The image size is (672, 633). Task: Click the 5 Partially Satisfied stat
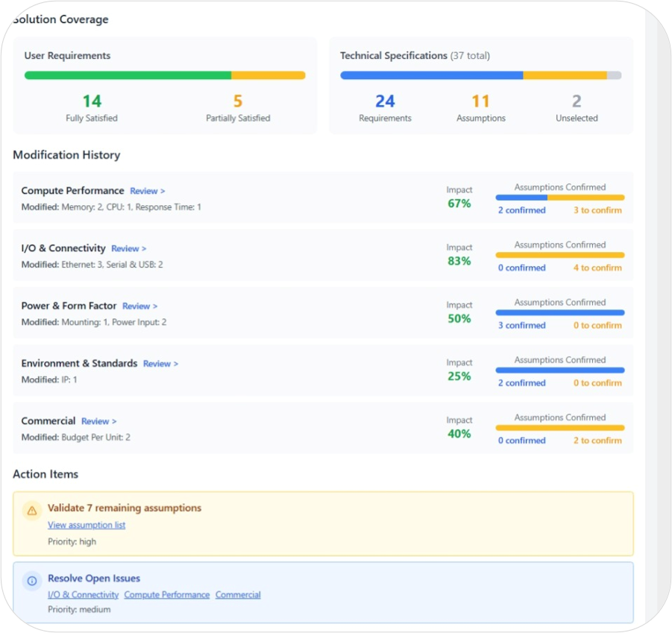pyautogui.click(x=238, y=100)
